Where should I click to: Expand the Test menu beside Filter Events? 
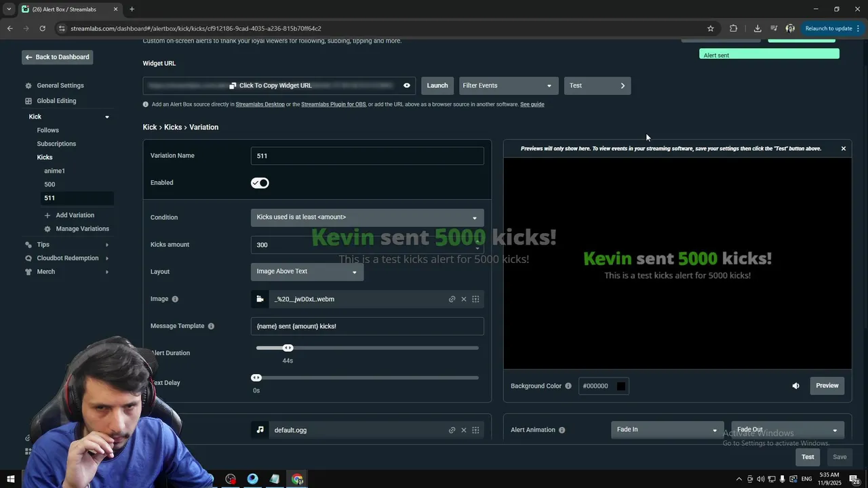(597, 85)
